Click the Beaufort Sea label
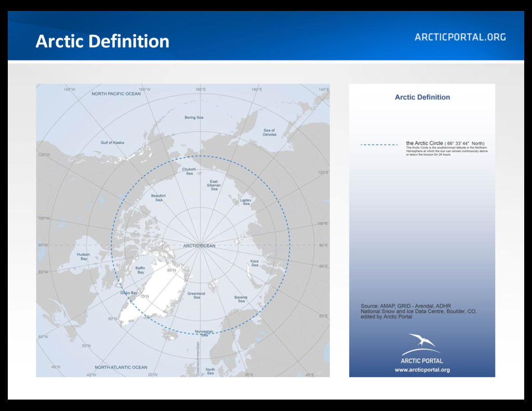The height and width of the screenshot is (411, 532). [158, 198]
